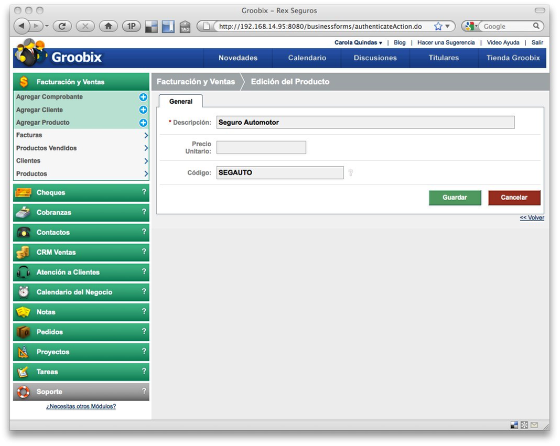560x446 pixels.
Task: Expand the Facturas section arrow
Action: coord(146,135)
